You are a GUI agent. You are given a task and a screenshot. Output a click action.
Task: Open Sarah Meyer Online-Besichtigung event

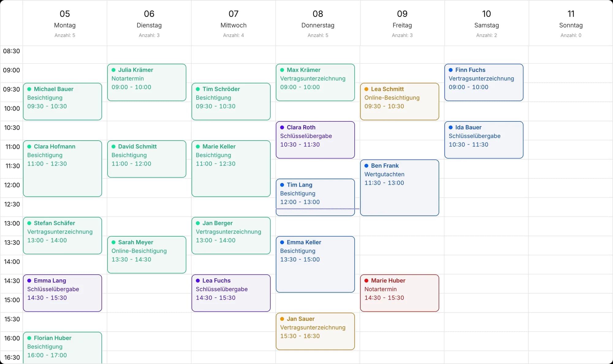[x=147, y=255]
